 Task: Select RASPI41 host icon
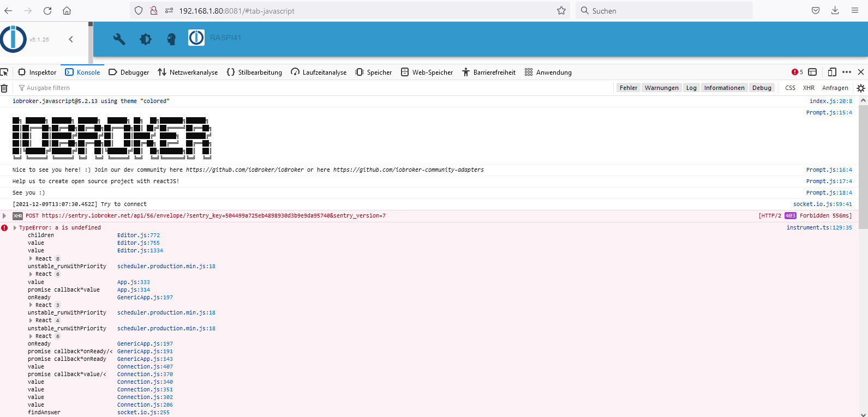pyautogui.click(x=196, y=38)
